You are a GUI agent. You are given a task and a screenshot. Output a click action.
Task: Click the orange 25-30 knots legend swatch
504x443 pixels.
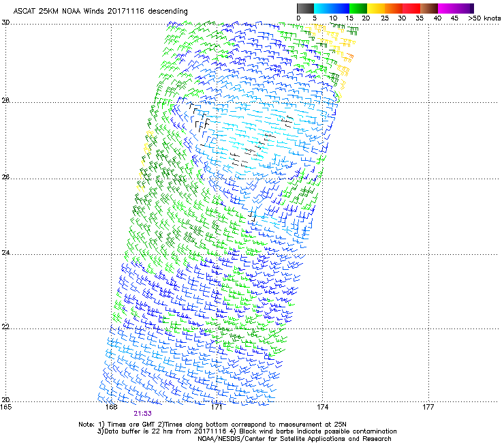(394, 8)
